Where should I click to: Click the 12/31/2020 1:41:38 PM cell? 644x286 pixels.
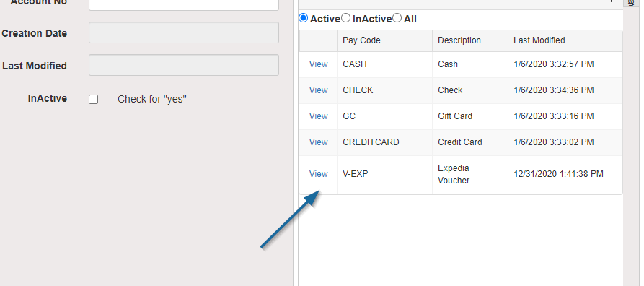565,174
